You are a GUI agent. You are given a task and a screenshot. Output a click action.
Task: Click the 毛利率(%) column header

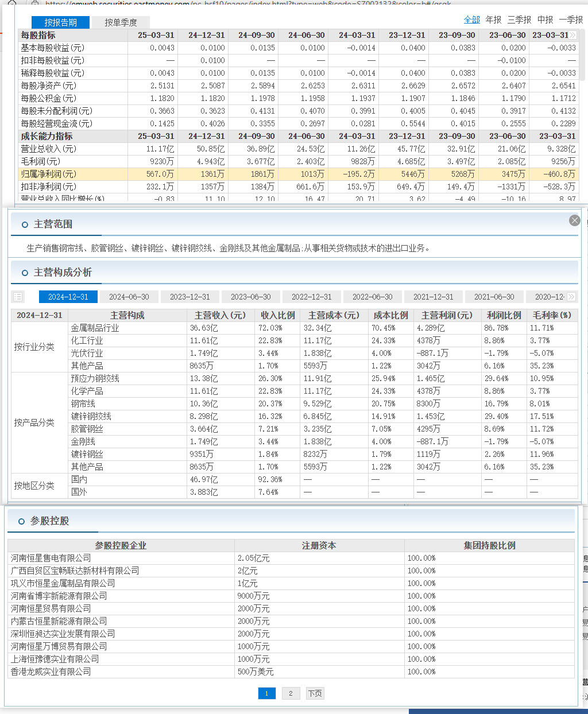click(552, 315)
